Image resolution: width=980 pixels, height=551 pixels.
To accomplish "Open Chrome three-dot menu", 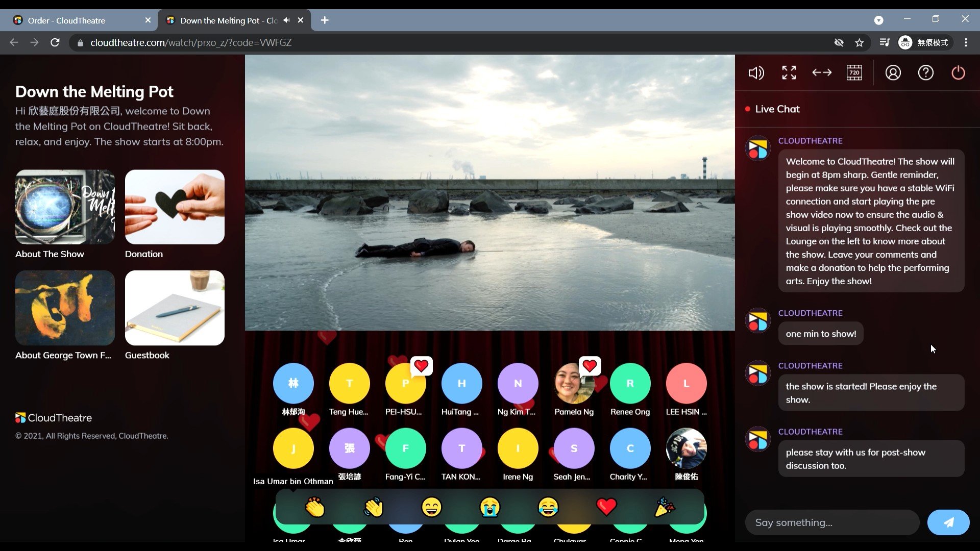I will point(966,43).
